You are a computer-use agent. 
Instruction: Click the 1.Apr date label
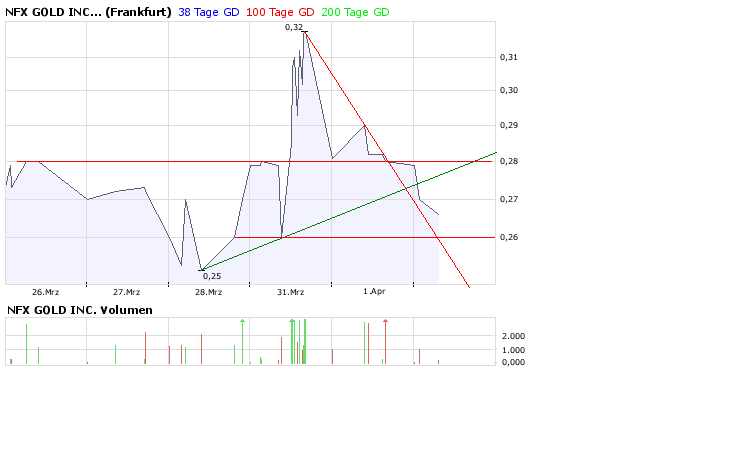click(374, 291)
